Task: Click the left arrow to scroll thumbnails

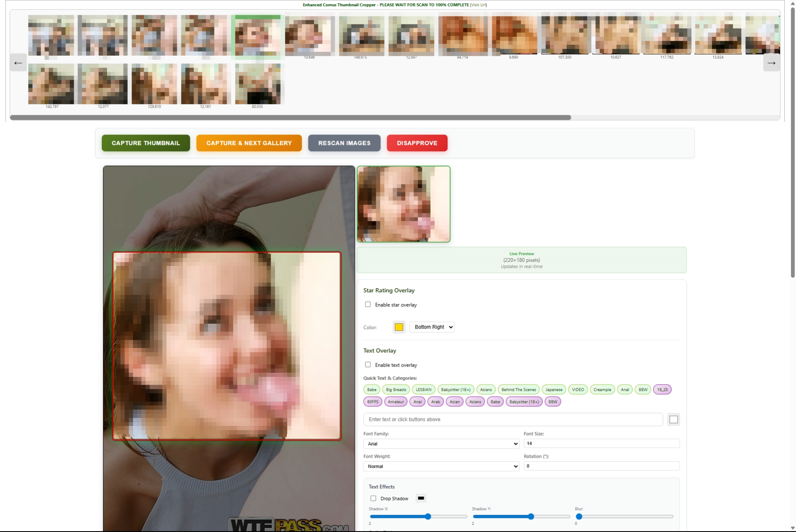Action: (18, 62)
